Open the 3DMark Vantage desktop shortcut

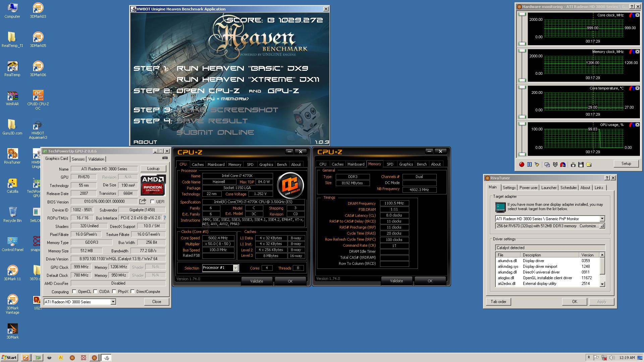click(12, 304)
